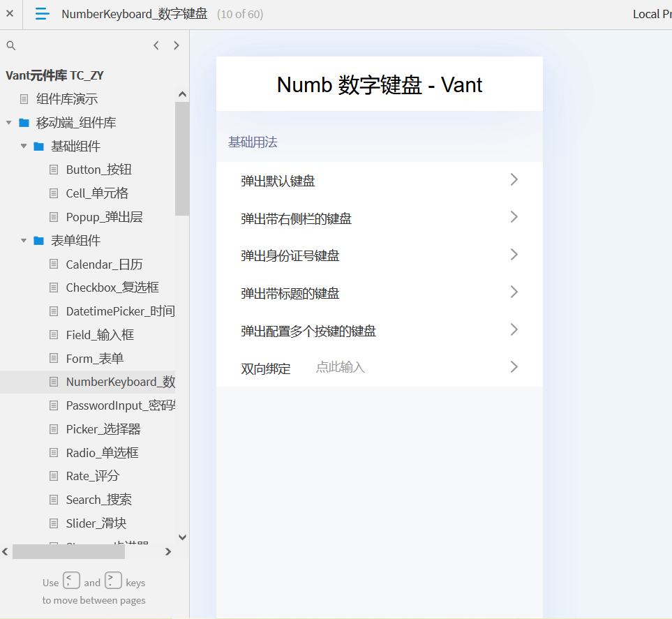The width and height of the screenshot is (672, 619).
Task: Click chevron on 双向绑定 row
Action: pyautogui.click(x=514, y=367)
